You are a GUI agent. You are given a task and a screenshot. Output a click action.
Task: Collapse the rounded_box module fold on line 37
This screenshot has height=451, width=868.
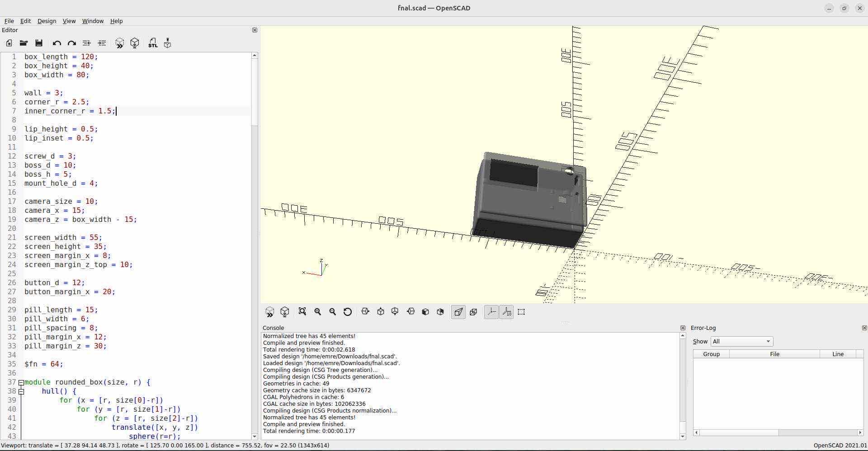[x=21, y=382]
